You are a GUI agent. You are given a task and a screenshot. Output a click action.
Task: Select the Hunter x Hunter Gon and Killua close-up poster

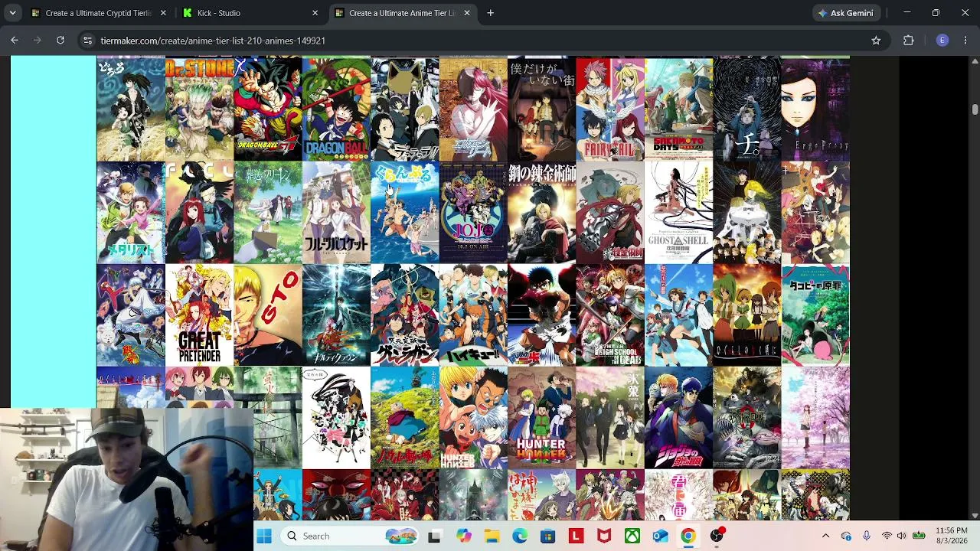tap(473, 417)
